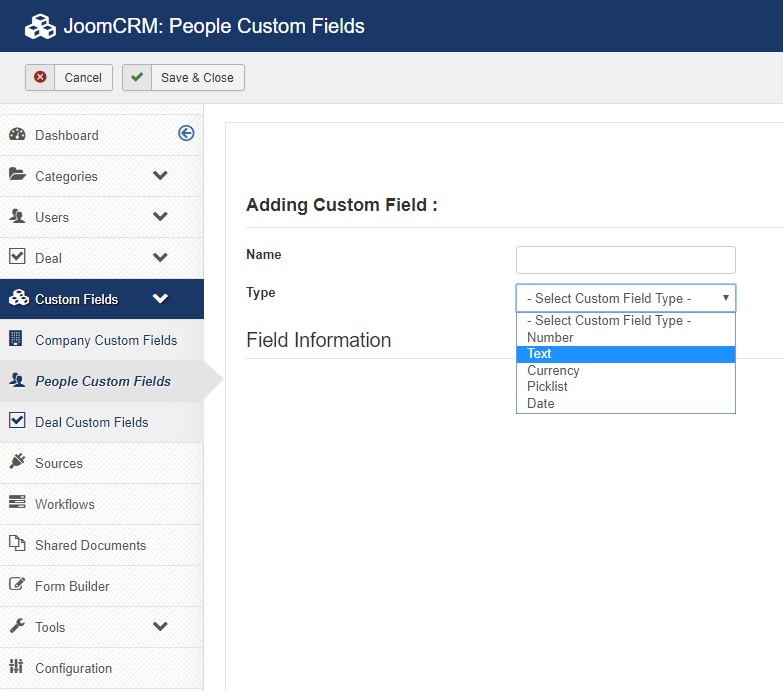Go to the Workflows section
The height and width of the screenshot is (691, 783).
click(102, 504)
